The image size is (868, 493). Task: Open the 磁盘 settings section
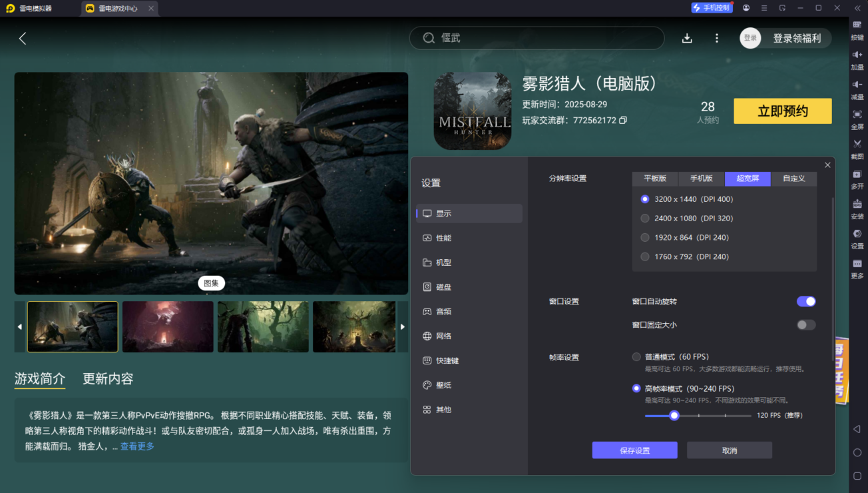[469, 287]
